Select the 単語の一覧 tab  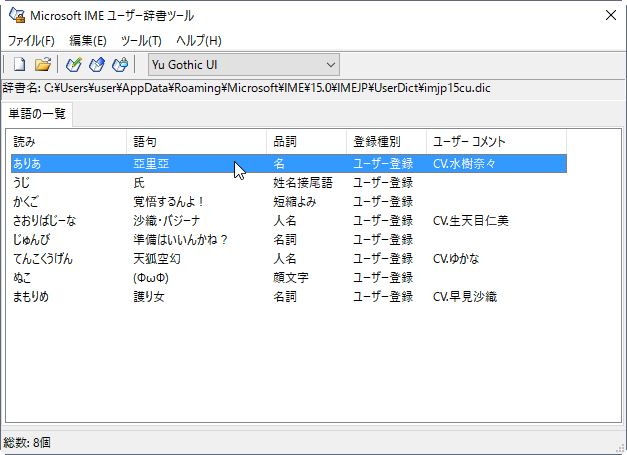pyautogui.click(x=37, y=114)
